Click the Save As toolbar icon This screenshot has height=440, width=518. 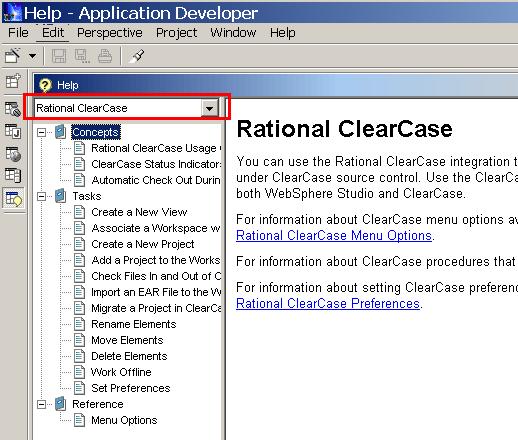coord(82,56)
